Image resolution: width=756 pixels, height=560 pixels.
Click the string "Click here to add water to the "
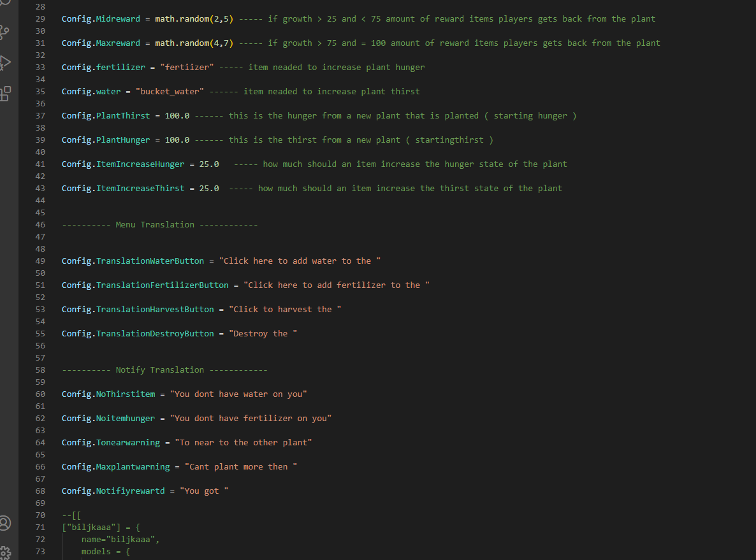tap(300, 261)
